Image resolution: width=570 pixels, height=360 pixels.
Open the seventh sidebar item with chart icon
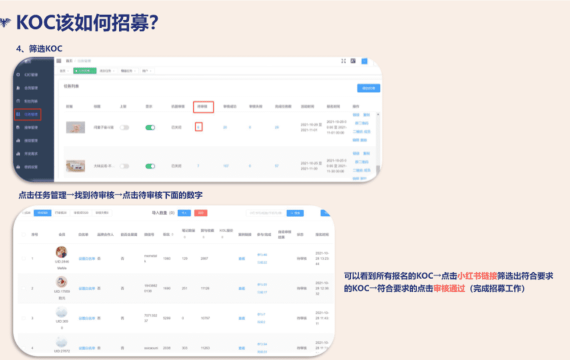pyautogui.click(x=28, y=154)
